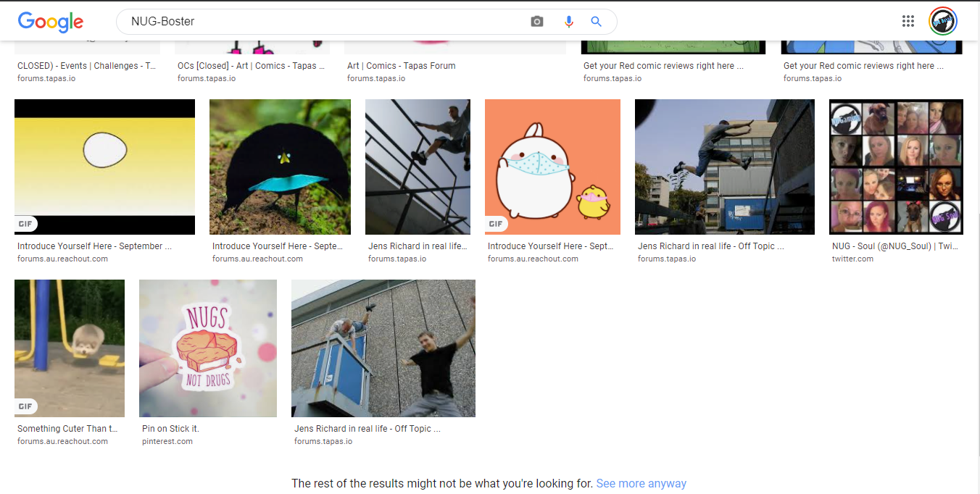Click GIF badge on the playground image
The width and height of the screenshot is (980, 494).
pos(25,406)
